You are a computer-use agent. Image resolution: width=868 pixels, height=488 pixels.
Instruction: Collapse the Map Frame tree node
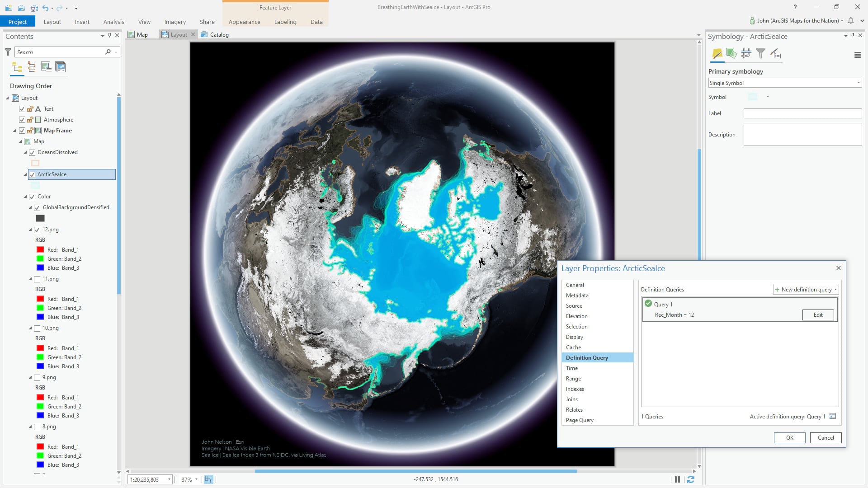(x=14, y=131)
